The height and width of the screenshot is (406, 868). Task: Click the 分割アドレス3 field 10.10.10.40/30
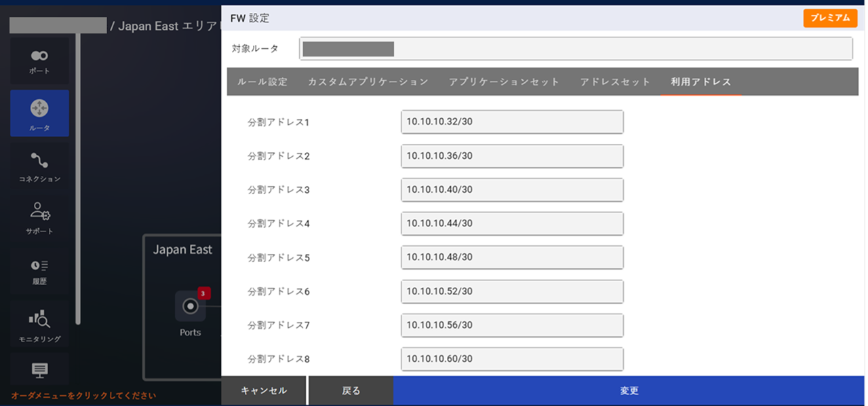coord(512,190)
